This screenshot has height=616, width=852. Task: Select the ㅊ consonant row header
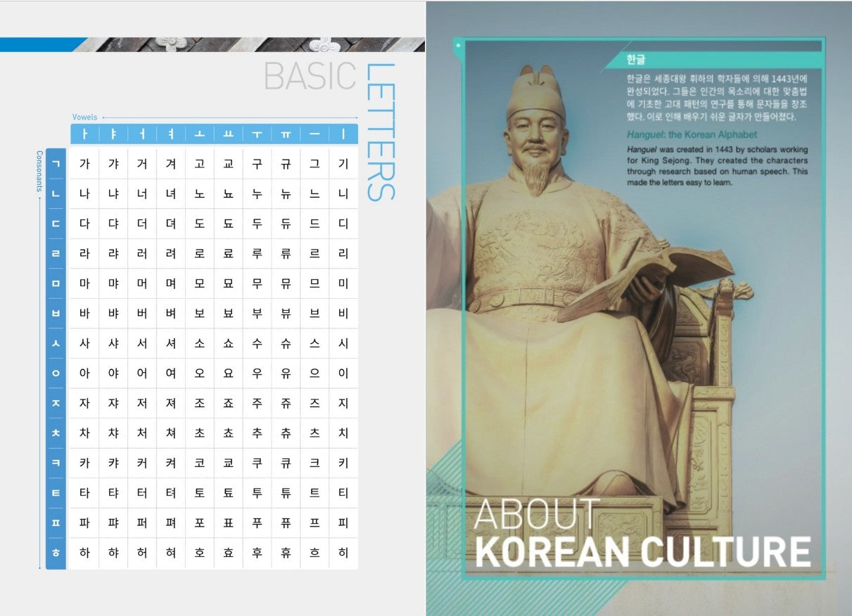click(x=56, y=433)
